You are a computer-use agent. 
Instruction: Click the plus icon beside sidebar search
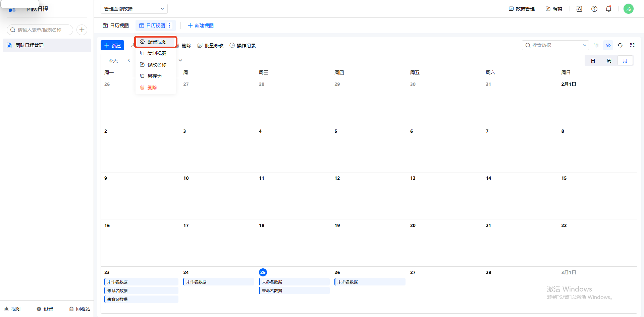82,30
